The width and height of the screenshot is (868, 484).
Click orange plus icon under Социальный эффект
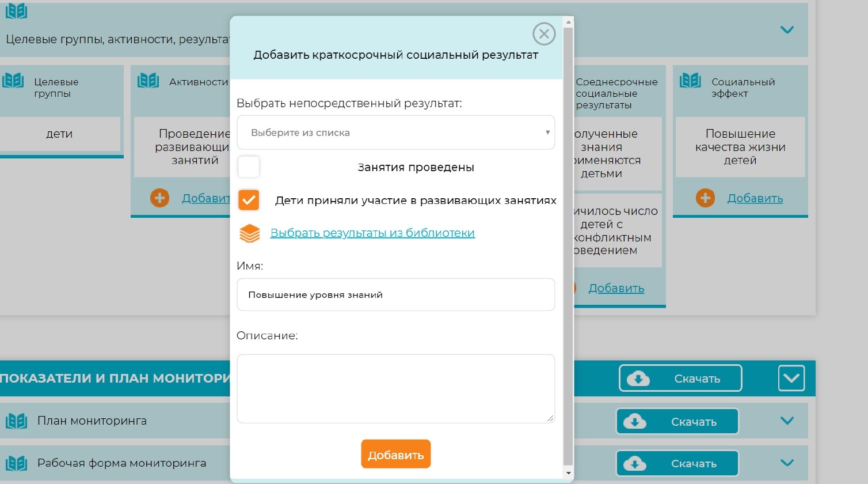click(x=705, y=198)
